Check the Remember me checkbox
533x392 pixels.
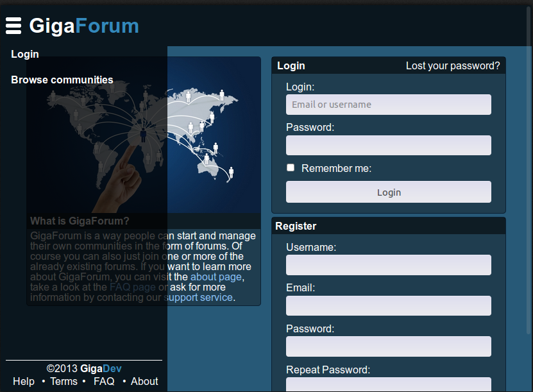(x=291, y=167)
